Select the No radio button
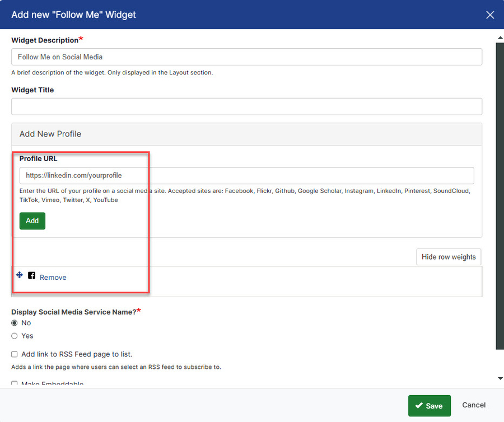 coord(15,323)
